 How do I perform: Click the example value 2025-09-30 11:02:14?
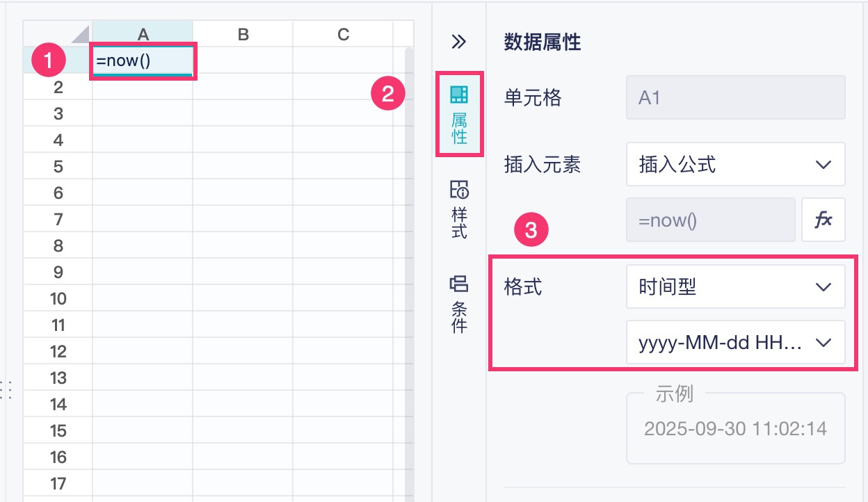pyautogui.click(x=735, y=428)
